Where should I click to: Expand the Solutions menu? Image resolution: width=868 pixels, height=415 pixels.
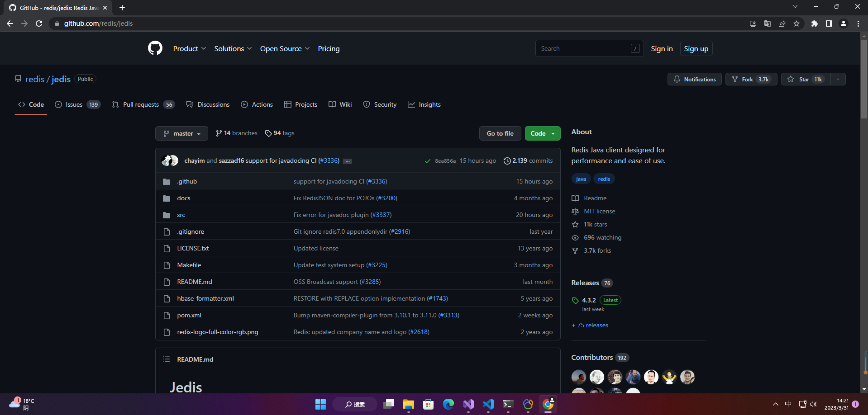[x=233, y=48]
